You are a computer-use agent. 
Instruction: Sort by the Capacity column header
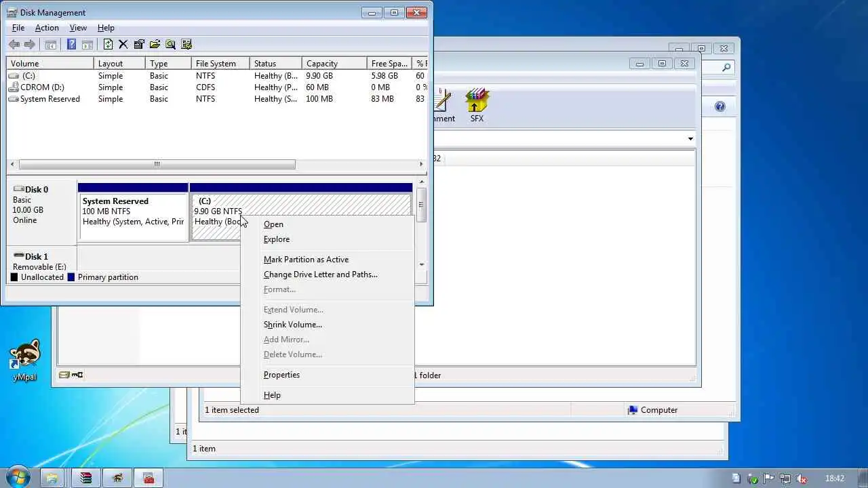click(334, 64)
